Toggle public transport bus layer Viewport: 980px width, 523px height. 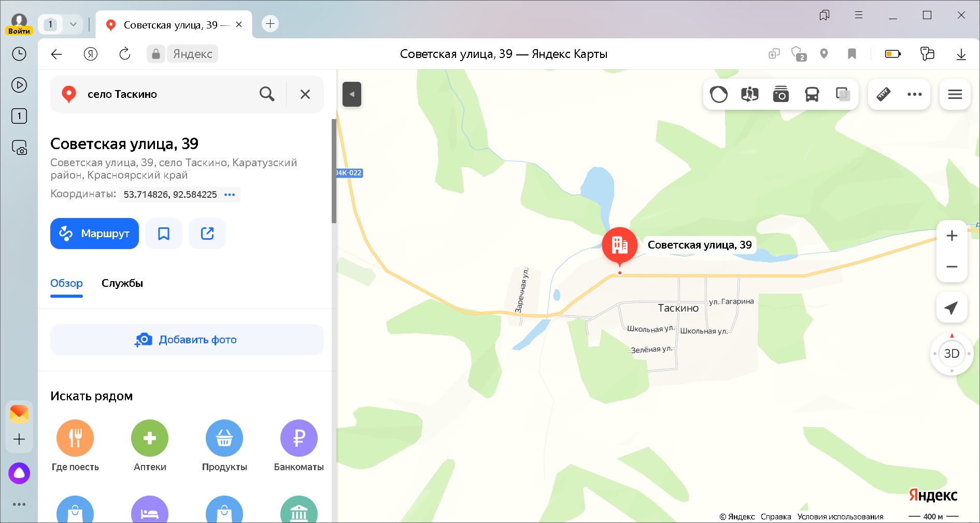[x=812, y=94]
